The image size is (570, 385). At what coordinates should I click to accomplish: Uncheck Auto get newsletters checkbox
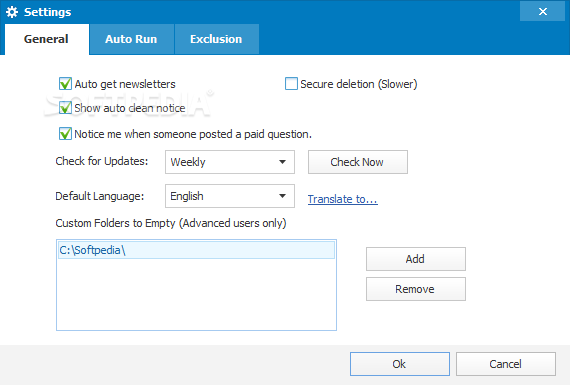pyautogui.click(x=65, y=84)
